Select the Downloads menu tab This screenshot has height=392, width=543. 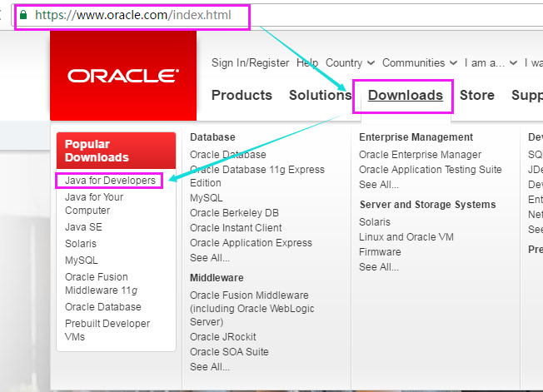[x=406, y=95]
